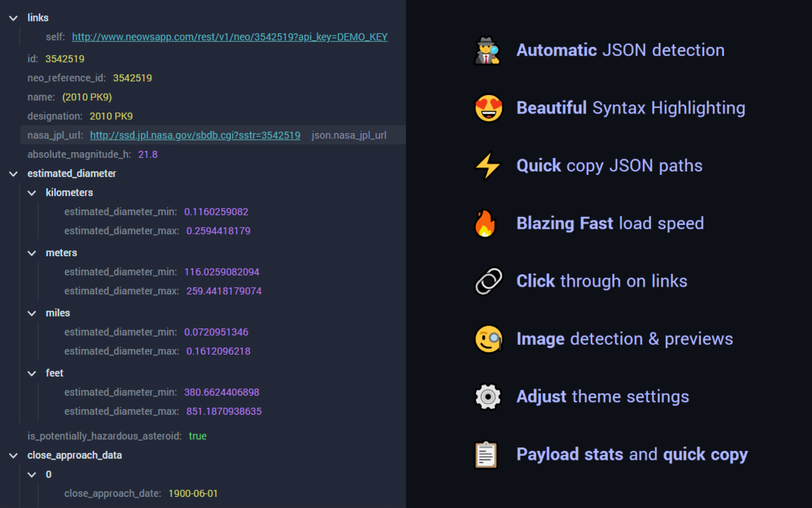The height and width of the screenshot is (508, 812).
Task: Copy the json.nasa_jpl_url path
Action: click(x=349, y=135)
